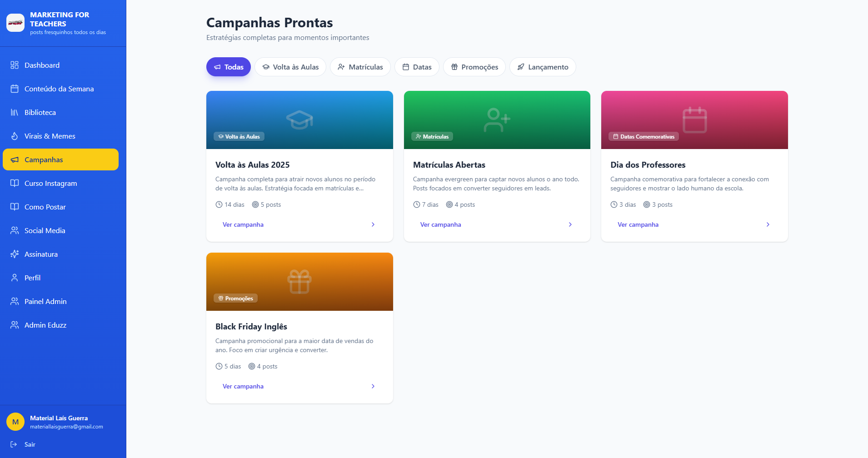Filter campaigns by Volta às Aulas
The image size is (868, 458).
tap(290, 67)
